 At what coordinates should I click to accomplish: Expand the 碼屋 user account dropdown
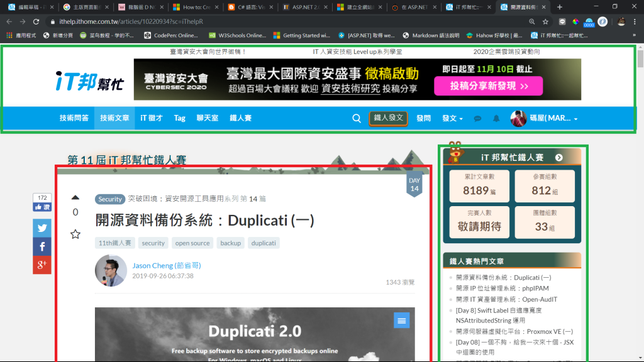[x=553, y=119]
